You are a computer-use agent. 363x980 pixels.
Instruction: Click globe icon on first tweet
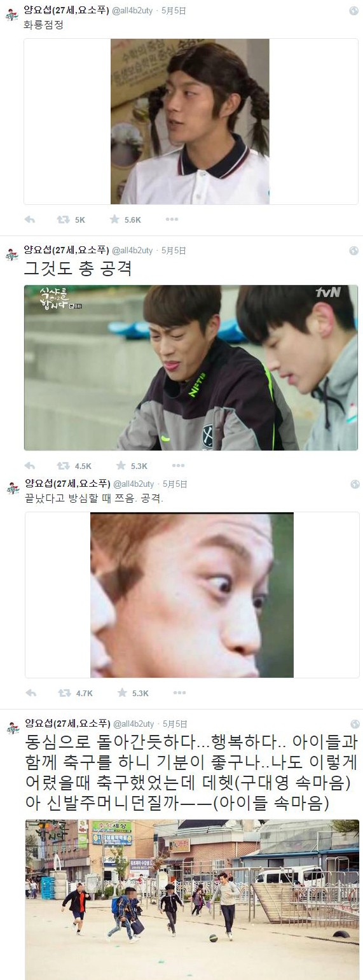(355, 11)
